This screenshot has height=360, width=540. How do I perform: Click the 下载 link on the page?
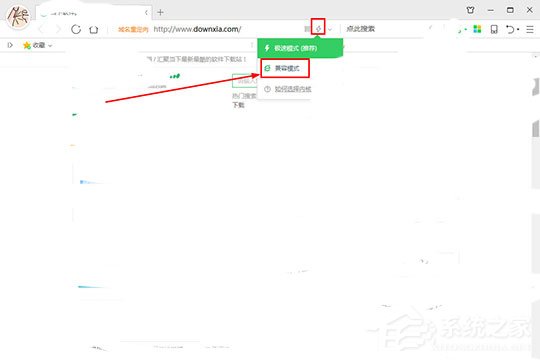click(238, 105)
